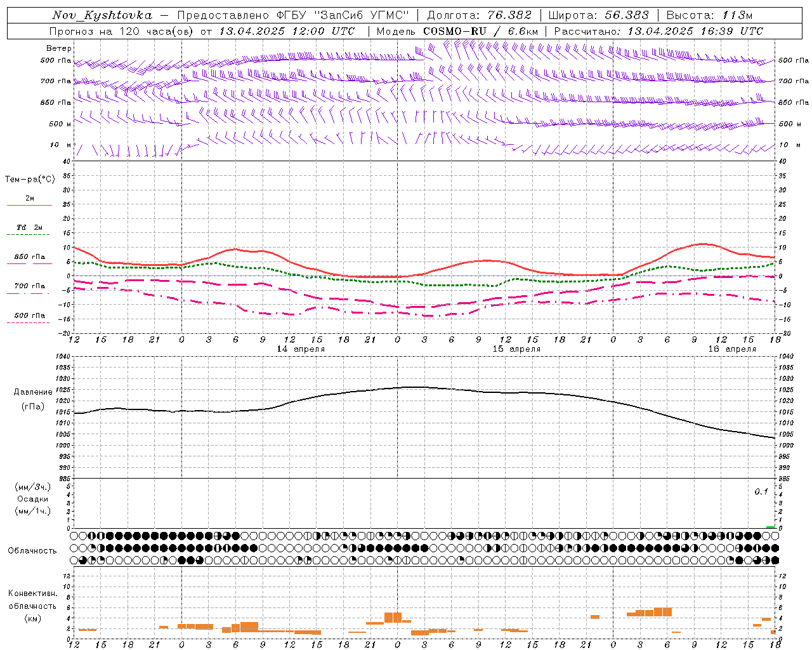Click the Тем-ра(°C) temperature label
The height and width of the screenshot is (650, 812).
30,180
